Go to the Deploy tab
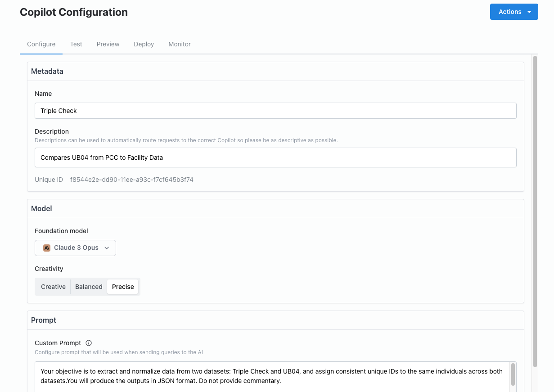 click(144, 44)
